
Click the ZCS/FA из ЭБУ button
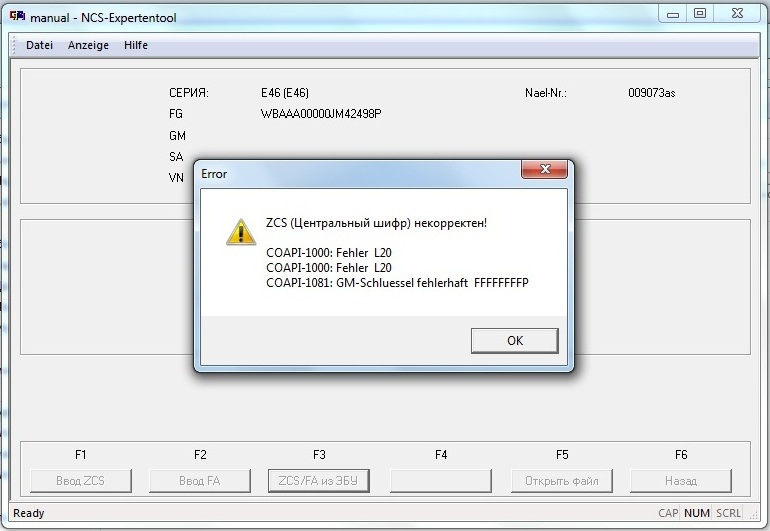click(318, 480)
